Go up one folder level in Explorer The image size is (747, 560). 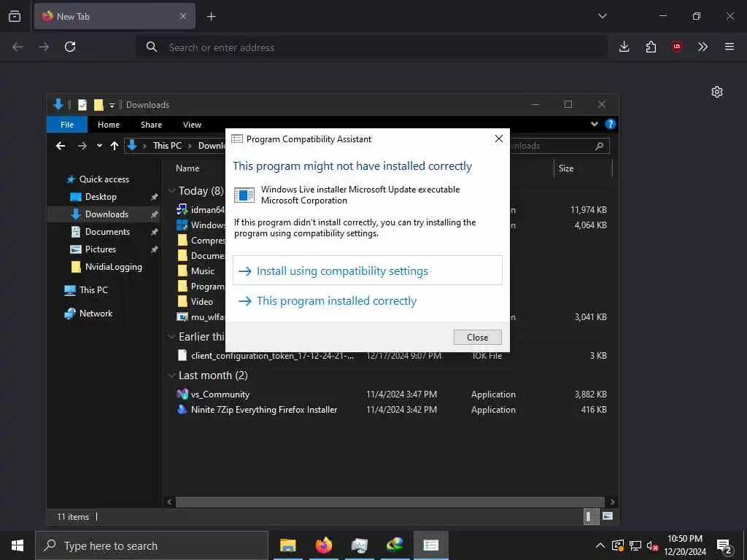click(115, 146)
